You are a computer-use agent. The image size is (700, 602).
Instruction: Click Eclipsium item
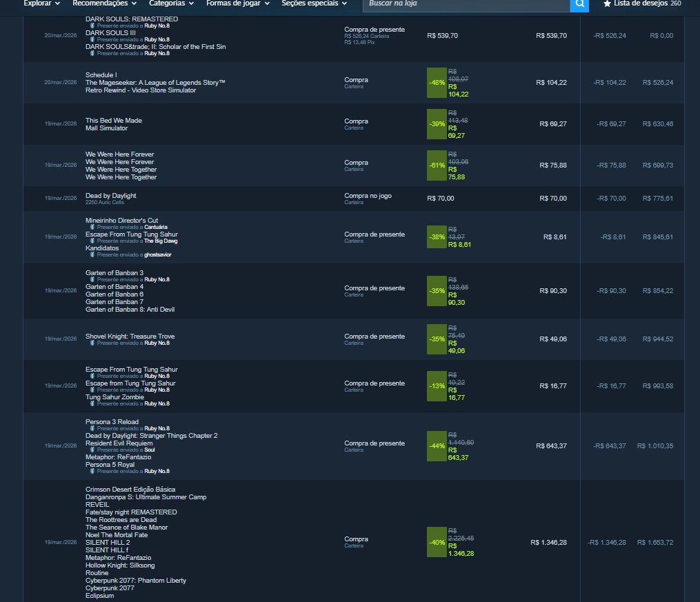point(99,596)
